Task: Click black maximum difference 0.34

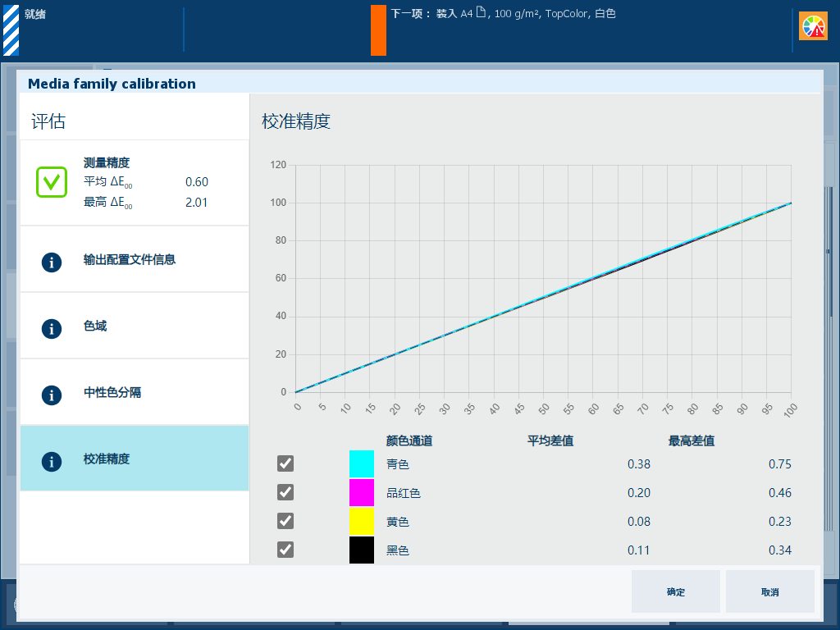Action: point(779,550)
